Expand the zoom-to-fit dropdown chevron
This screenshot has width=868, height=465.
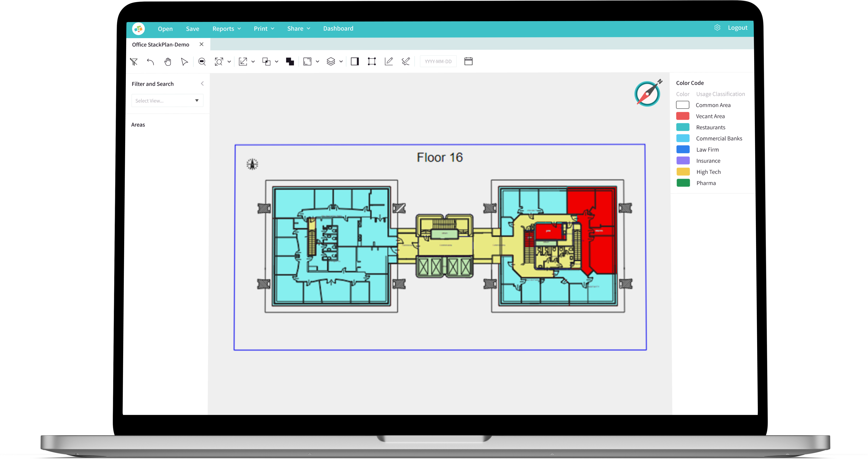[229, 62]
